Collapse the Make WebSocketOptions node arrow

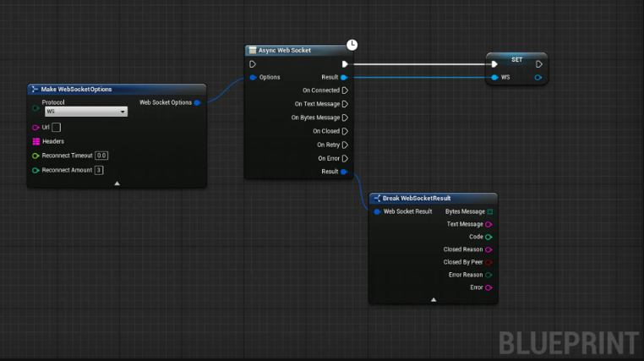point(117,183)
